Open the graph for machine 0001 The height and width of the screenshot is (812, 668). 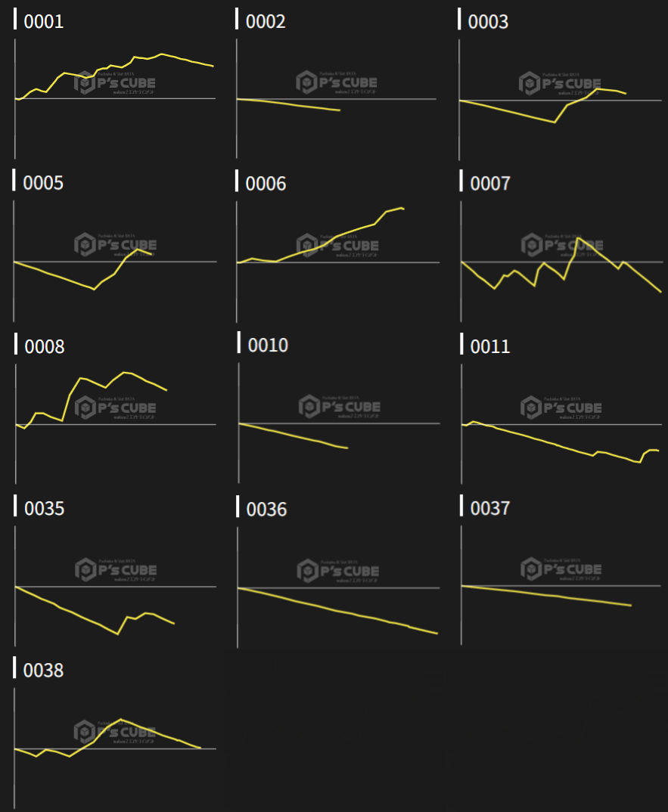(115, 98)
